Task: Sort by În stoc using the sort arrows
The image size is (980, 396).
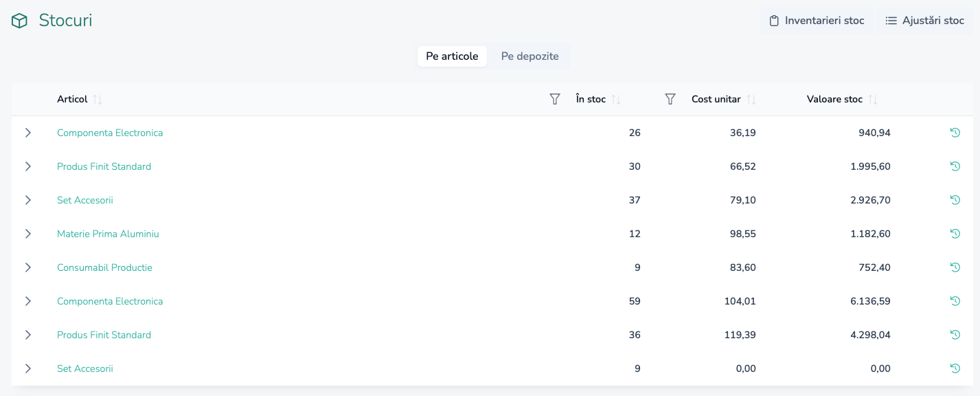Action: [616, 100]
